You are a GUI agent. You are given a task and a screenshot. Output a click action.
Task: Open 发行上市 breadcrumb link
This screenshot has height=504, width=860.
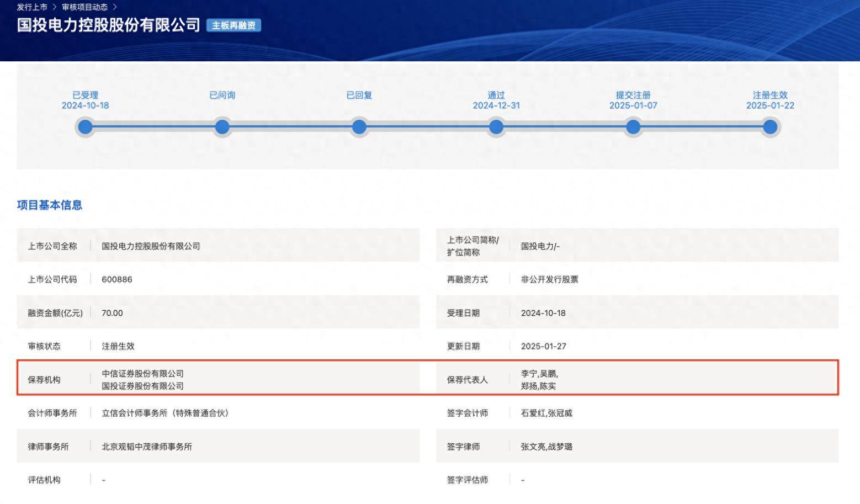point(32,7)
